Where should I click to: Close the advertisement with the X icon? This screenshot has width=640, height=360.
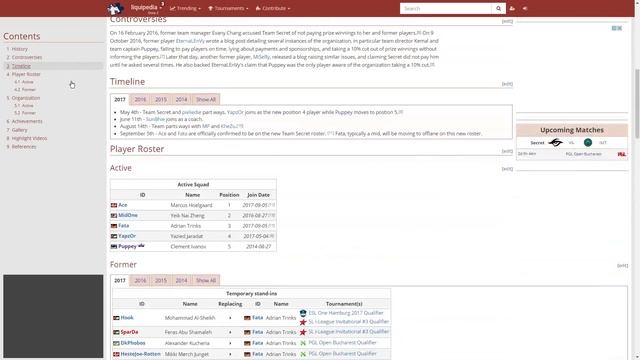tap(620, 28)
